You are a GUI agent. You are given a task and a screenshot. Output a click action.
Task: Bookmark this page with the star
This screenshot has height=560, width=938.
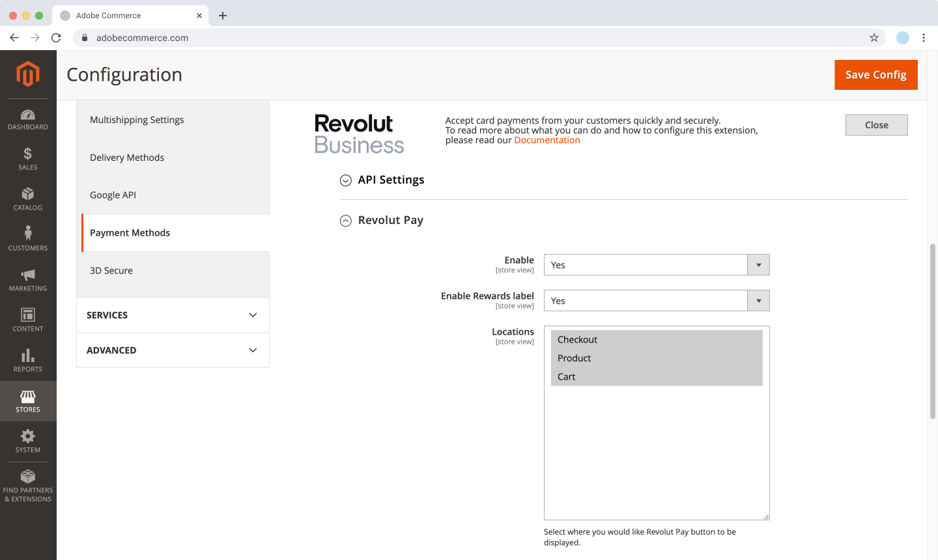click(x=874, y=38)
